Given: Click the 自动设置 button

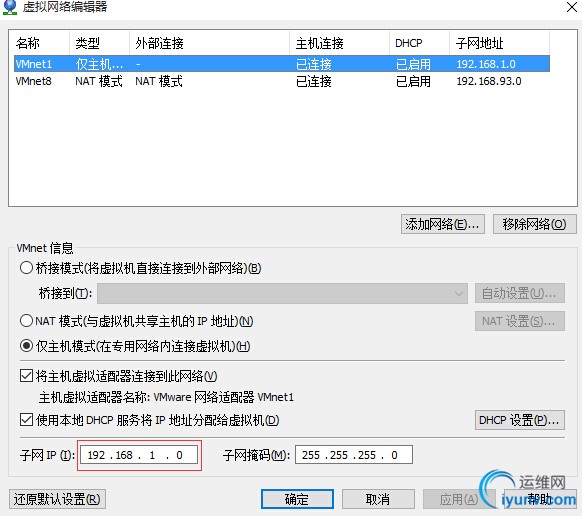Looking at the screenshot, I should (x=520, y=293).
